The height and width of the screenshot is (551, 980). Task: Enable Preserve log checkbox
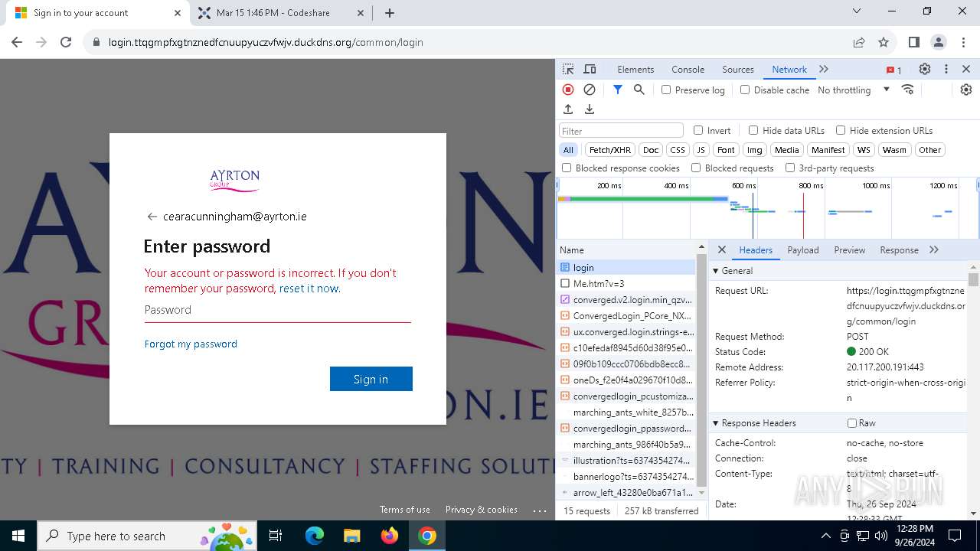coord(666,90)
